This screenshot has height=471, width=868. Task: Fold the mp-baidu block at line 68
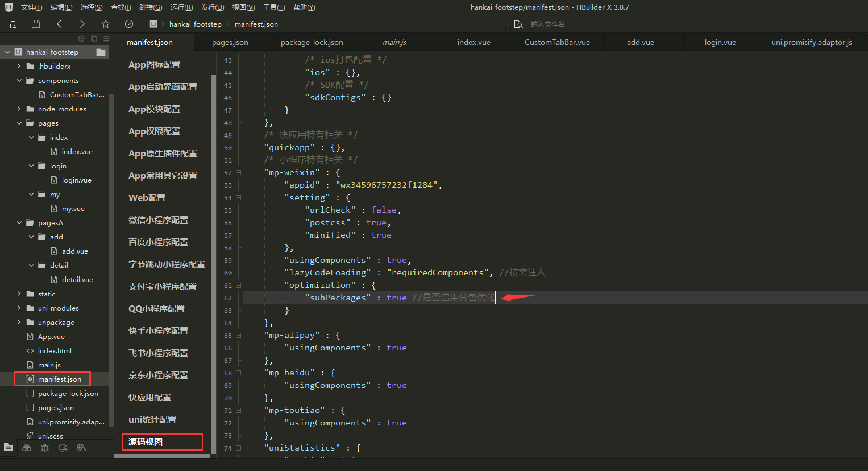click(x=238, y=373)
